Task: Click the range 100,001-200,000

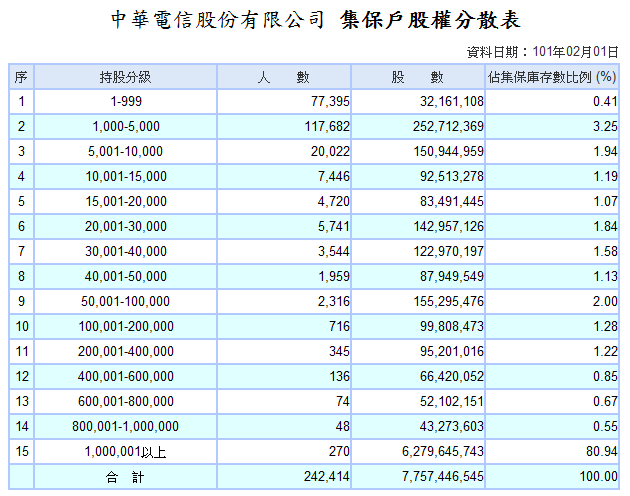Action: click(126, 326)
